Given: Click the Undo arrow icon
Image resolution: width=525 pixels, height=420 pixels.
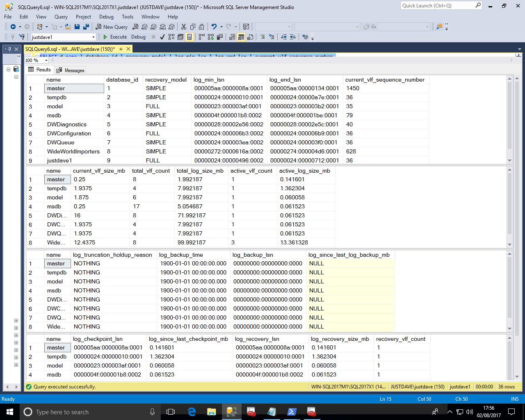Looking at the screenshot, I should 214,27.
